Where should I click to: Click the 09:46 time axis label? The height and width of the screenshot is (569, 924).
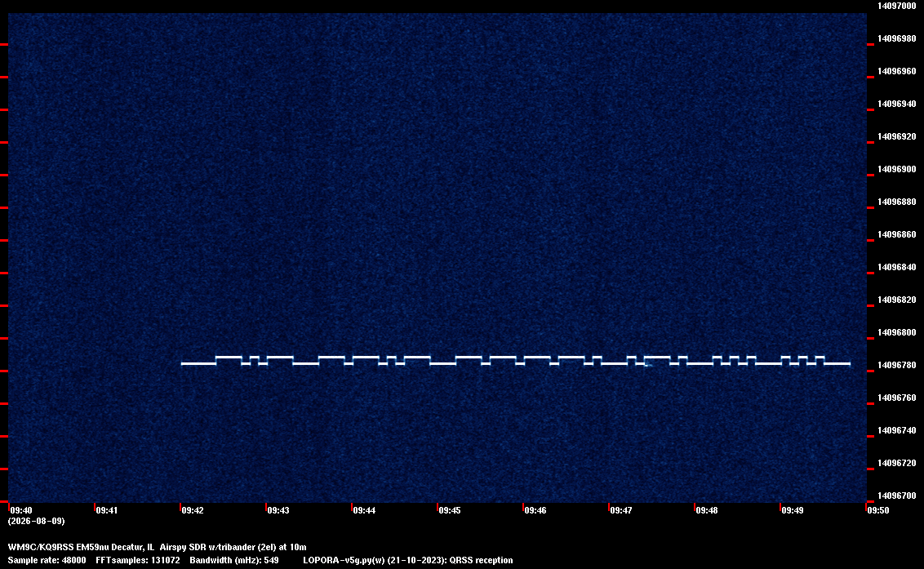[x=535, y=510]
